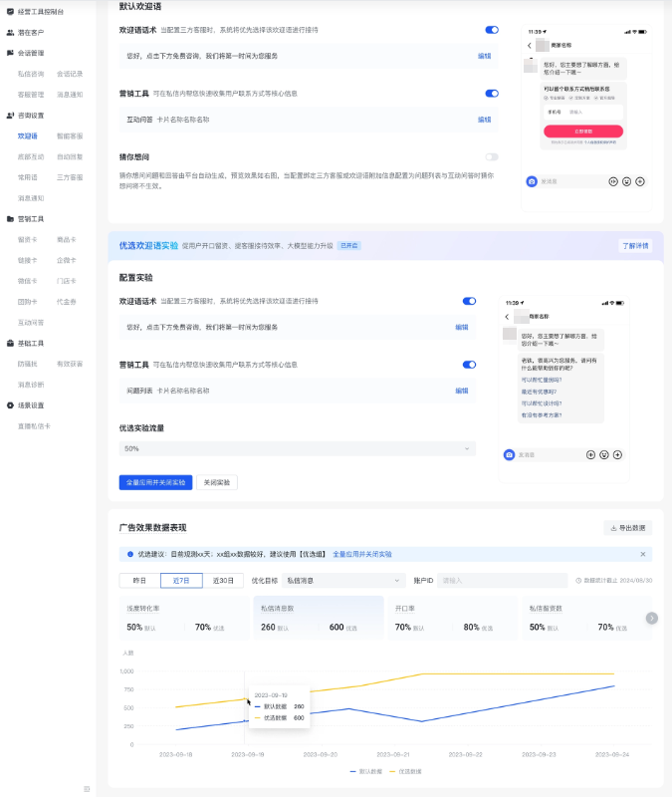672x797 pixels.
Task: Open 直播私信卡 in sidebar
Action: 34,426
